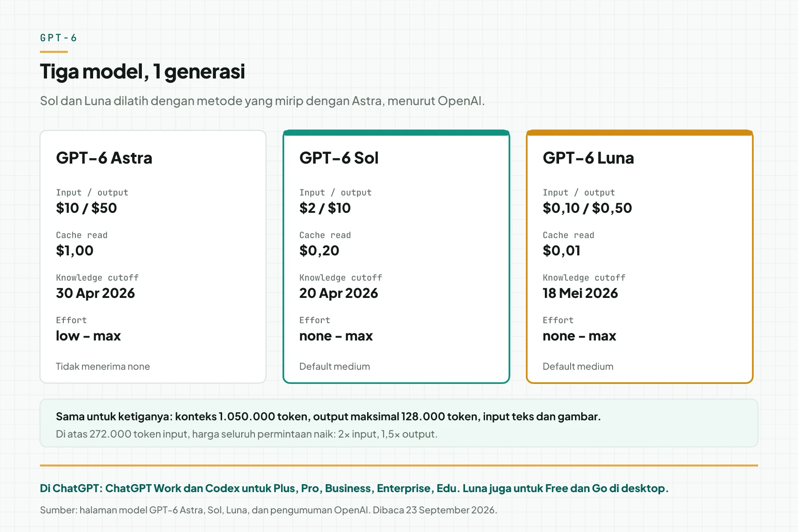Click the Sama untuk ketiganya summary line

point(329,417)
